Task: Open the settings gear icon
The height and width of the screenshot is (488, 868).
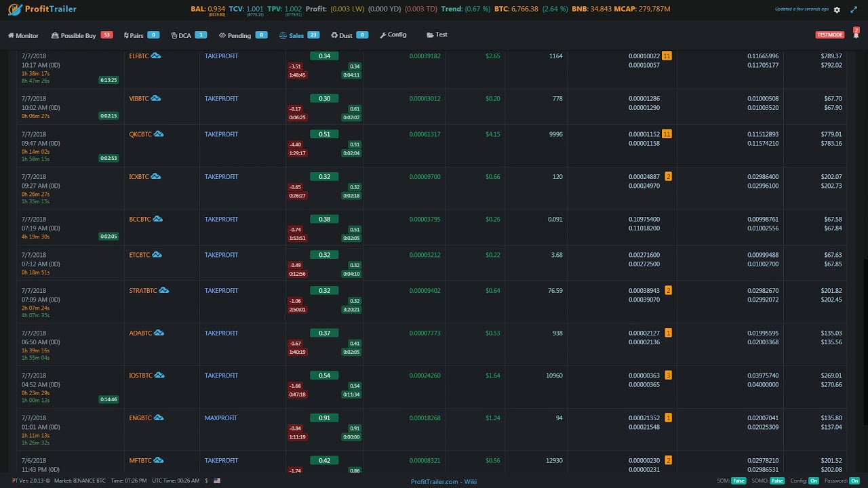Action: coord(837,9)
